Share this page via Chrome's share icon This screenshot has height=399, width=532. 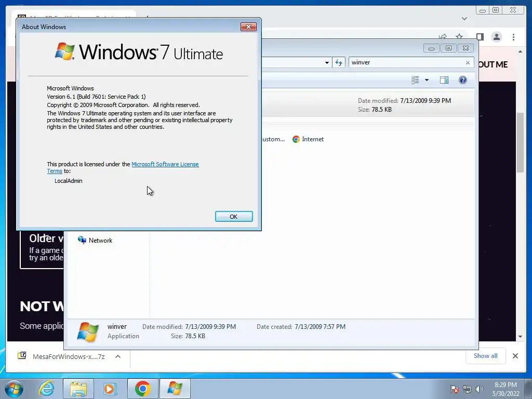pos(443,37)
